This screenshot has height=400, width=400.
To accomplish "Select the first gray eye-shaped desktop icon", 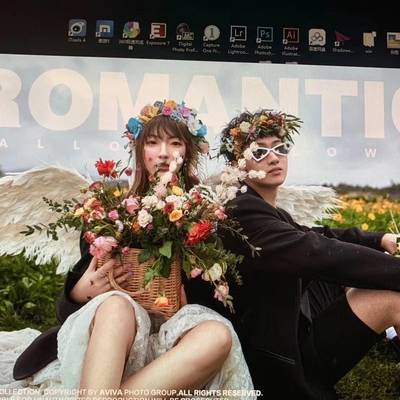I will coord(77,28).
